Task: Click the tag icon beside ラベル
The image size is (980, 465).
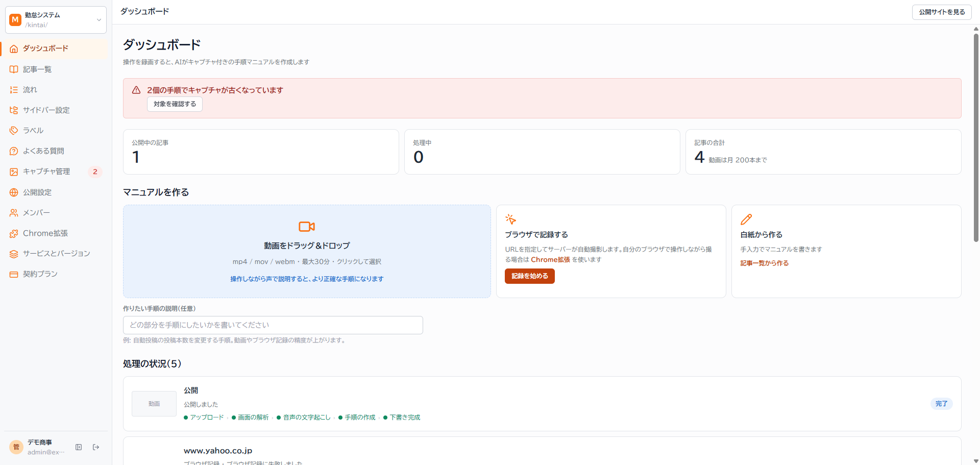Action: point(14,131)
